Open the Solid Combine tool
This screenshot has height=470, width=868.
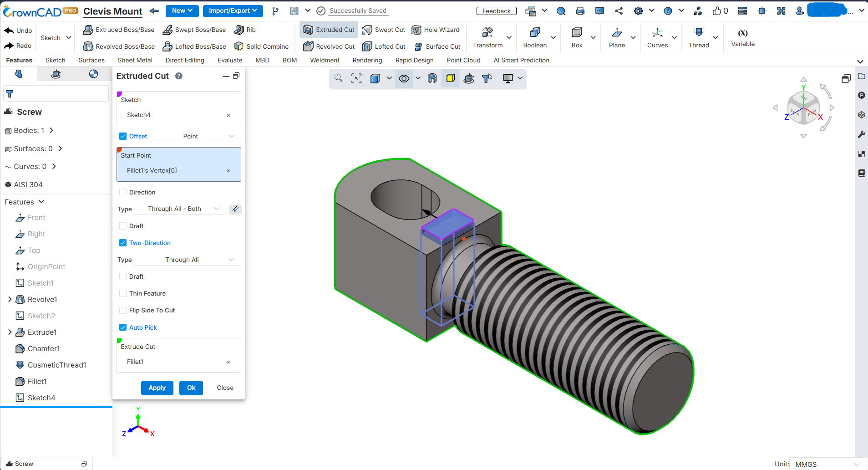pos(261,46)
